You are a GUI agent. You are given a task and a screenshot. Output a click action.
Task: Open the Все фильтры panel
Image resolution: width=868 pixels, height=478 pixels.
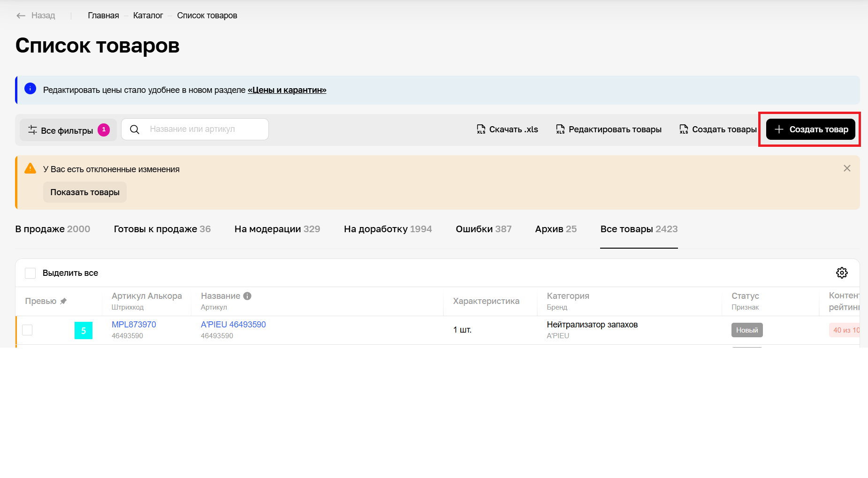coord(67,130)
